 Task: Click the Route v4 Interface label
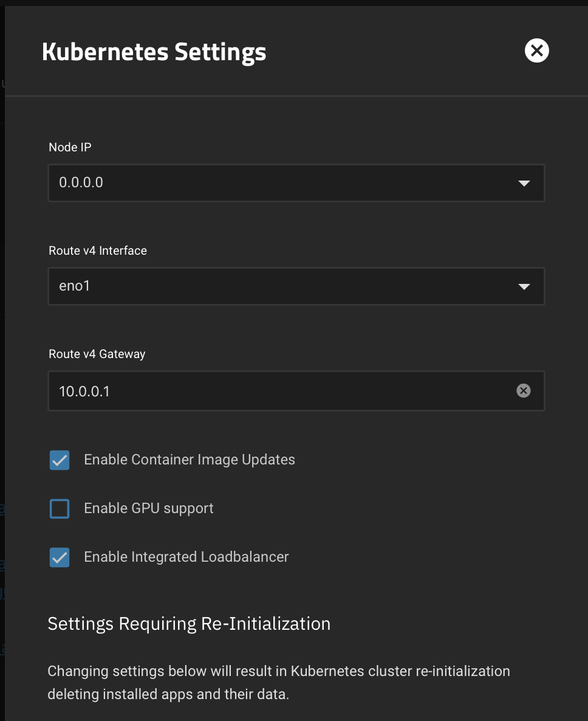click(98, 250)
